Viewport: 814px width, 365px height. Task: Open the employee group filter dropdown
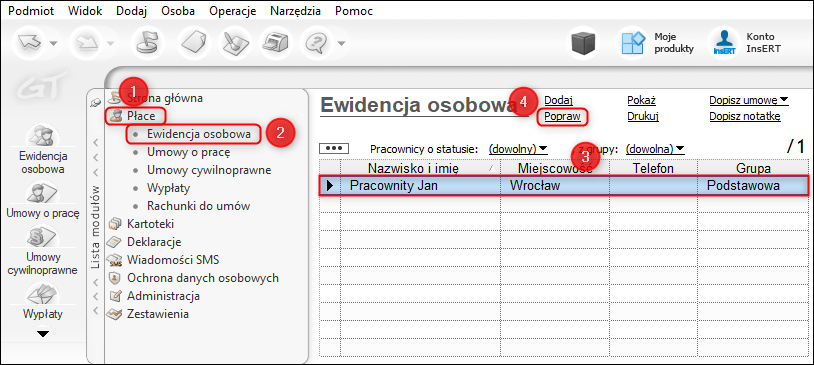[x=655, y=149]
